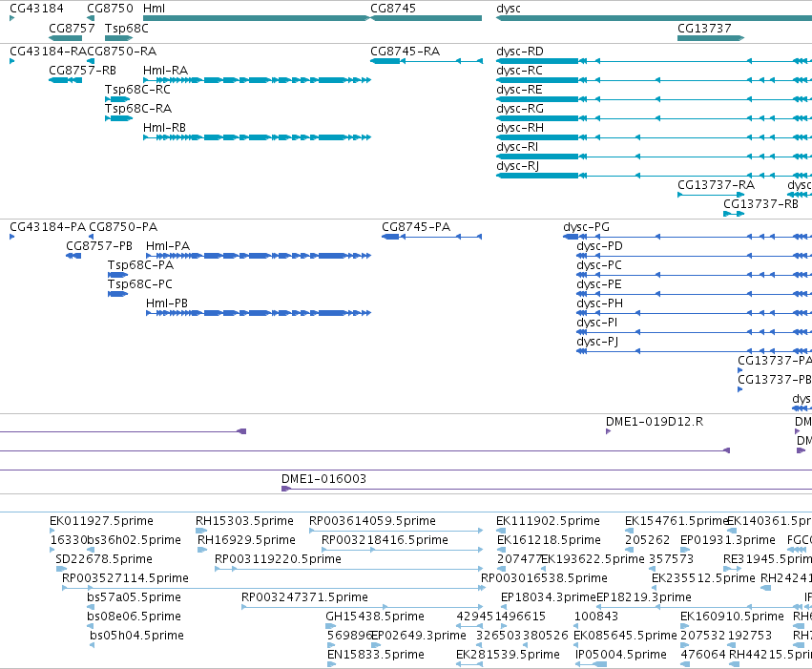Select transcript dysc-RI

654,157
